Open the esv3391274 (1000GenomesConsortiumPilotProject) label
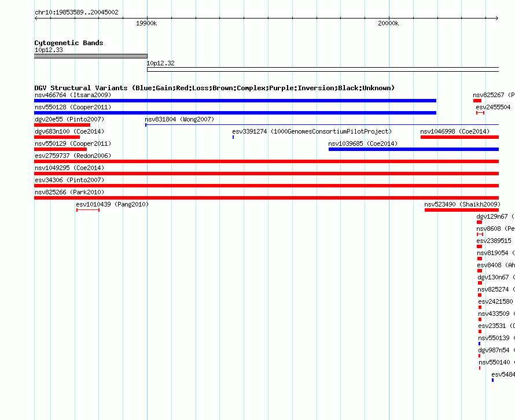This screenshot has width=515, height=420. (x=312, y=132)
